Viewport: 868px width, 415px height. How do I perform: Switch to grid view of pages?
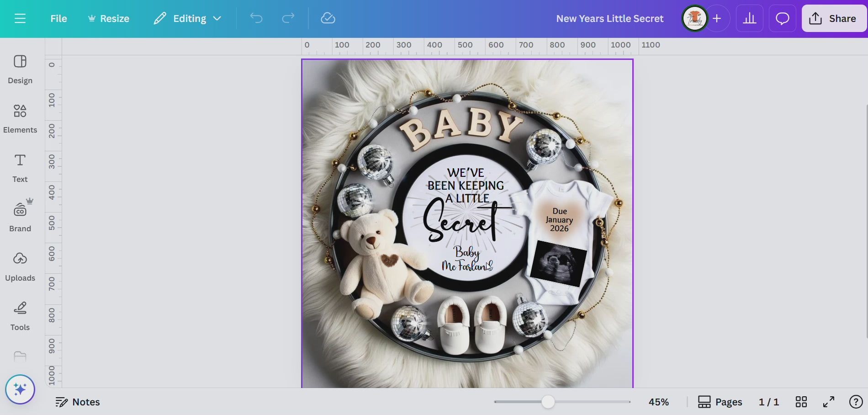pos(801,402)
